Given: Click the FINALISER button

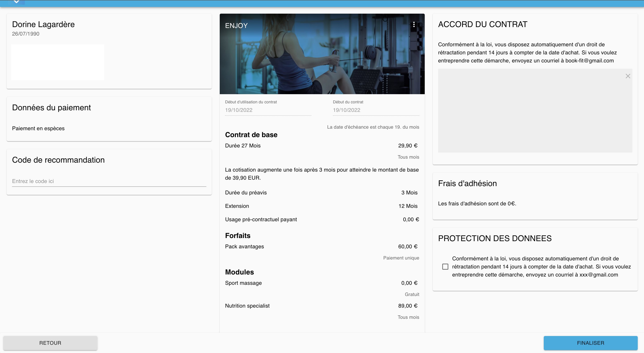Looking at the screenshot, I should 591,343.
